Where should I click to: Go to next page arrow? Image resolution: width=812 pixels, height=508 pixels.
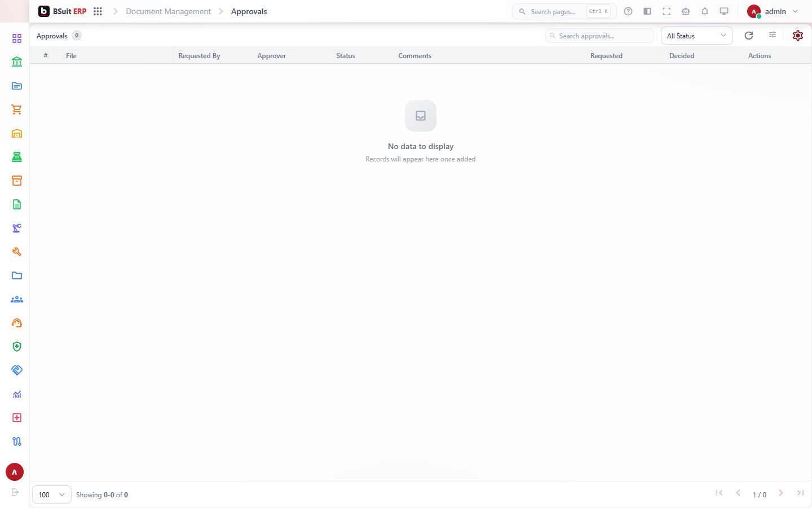pyautogui.click(x=781, y=493)
